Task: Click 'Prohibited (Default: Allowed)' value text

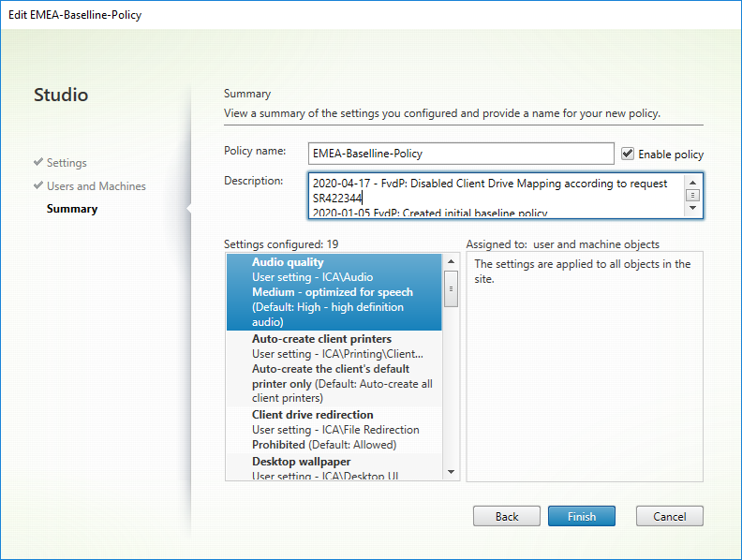Action: (324, 445)
